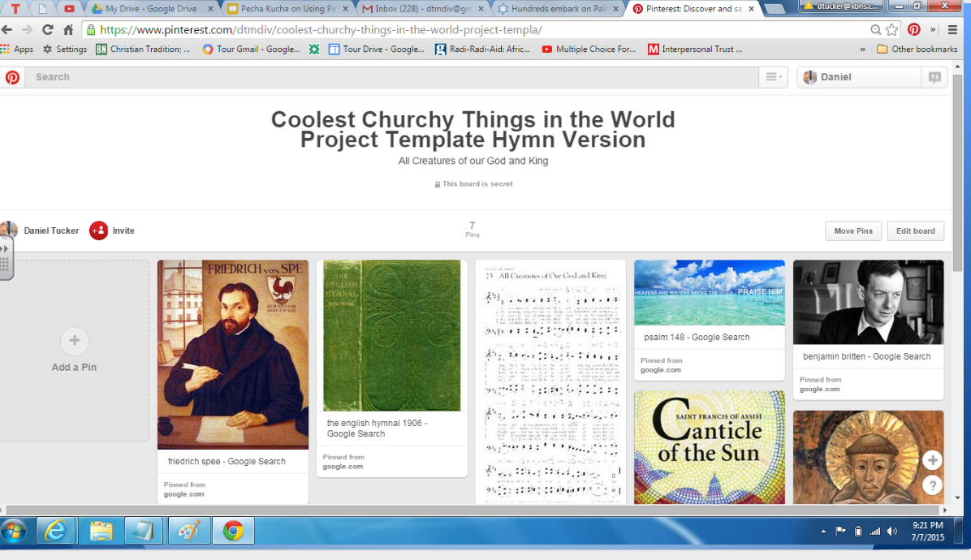
Task: Open the Settings bookmark
Action: pos(65,49)
